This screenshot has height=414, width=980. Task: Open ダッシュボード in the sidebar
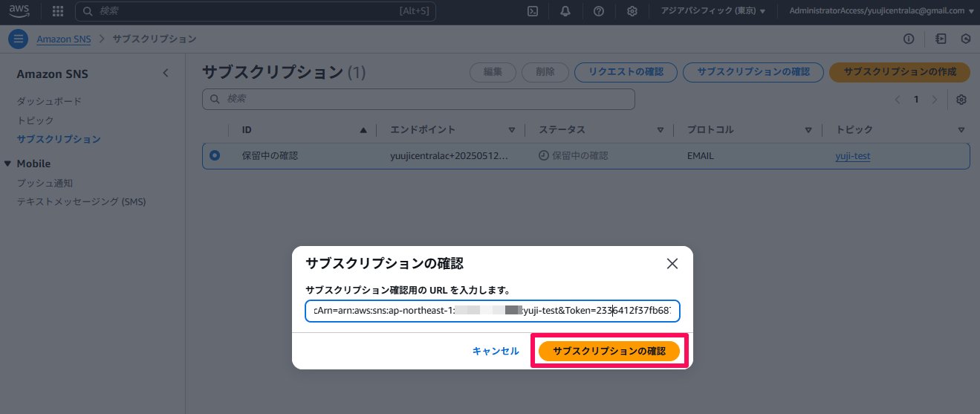[x=49, y=101]
